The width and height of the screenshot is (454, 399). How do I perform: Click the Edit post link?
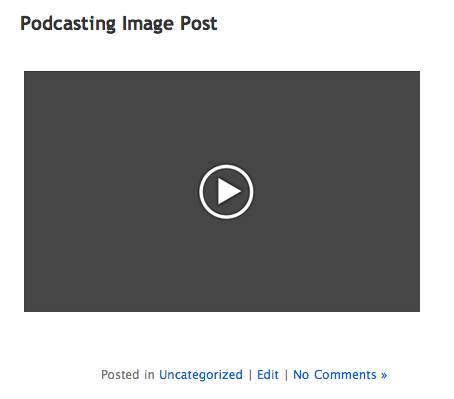coord(268,375)
